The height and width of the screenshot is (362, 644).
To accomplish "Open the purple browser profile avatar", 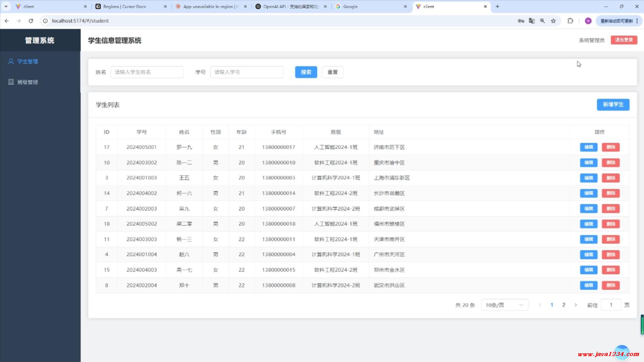I will (x=588, y=21).
